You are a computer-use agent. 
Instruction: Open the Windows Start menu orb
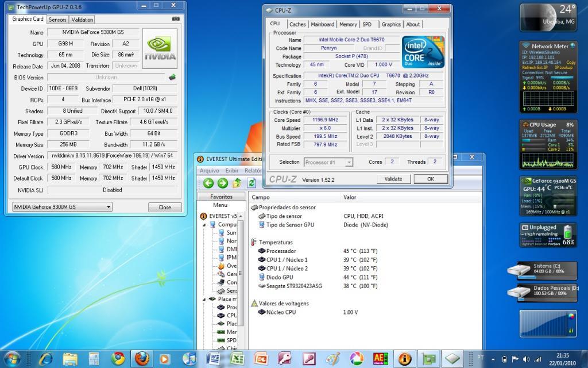click(13, 359)
